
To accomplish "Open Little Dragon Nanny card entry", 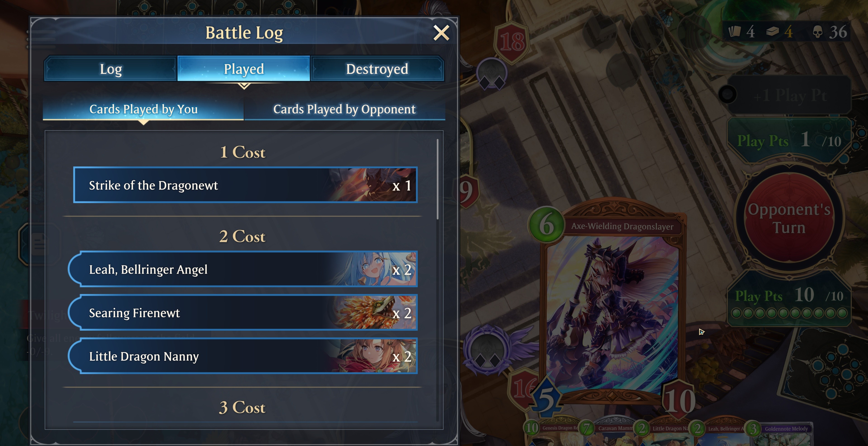I will coord(243,356).
